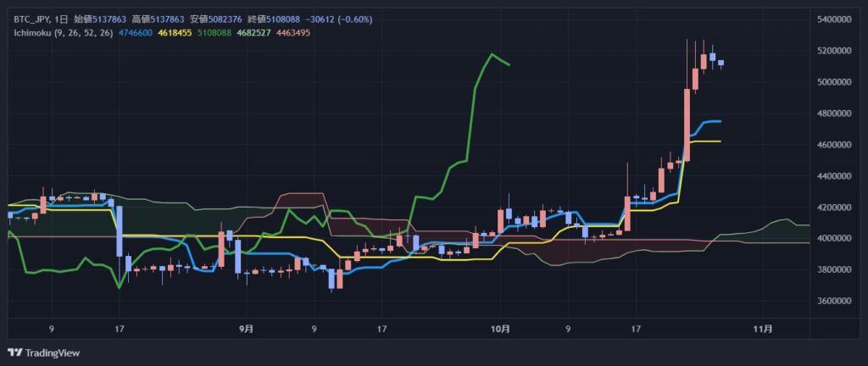This screenshot has width=868, height=366.
Task: Click the yellow value 4618455 in legend
Action: coord(175,33)
